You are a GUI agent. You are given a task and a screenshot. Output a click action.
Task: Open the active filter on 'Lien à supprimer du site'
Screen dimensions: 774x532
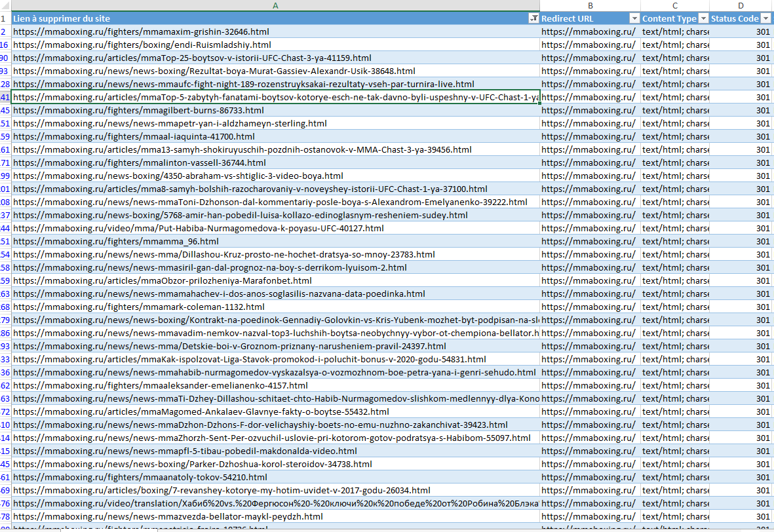533,19
